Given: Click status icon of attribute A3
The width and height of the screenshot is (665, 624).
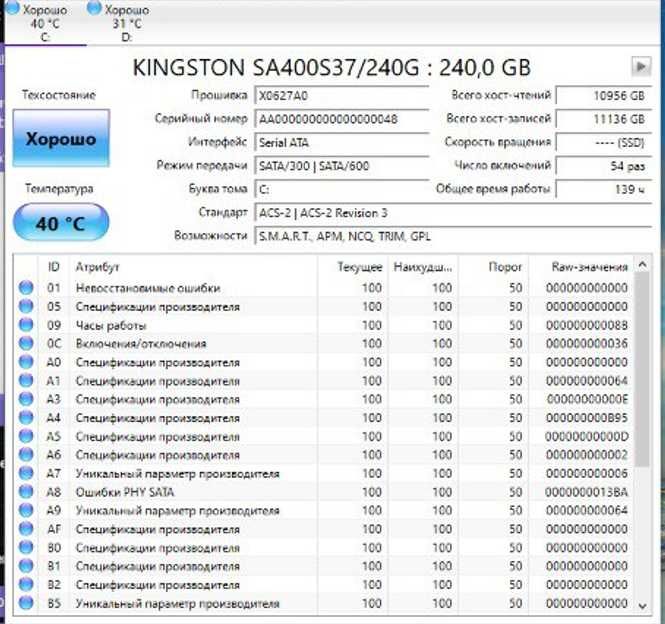Looking at the screenshot, I should [26, 399].
